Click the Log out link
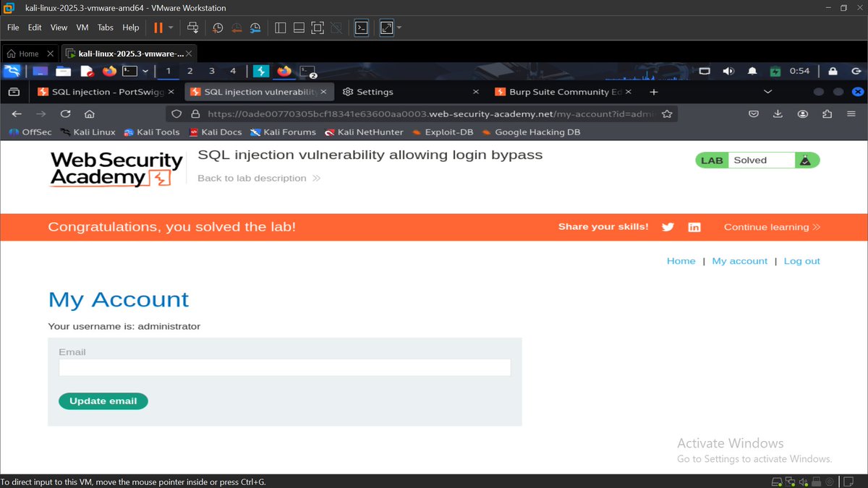Viewport: 868px width, 488px height. (802, 261)
